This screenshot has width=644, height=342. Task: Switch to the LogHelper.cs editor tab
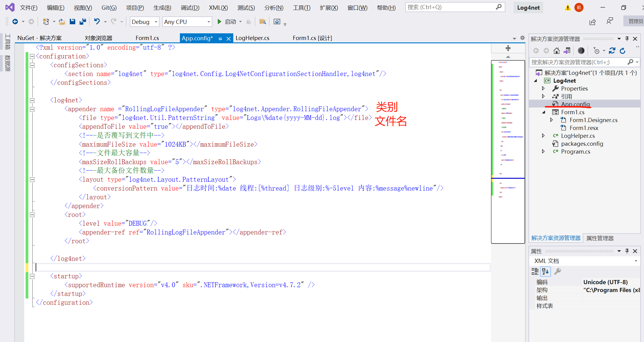coord(252,38)
